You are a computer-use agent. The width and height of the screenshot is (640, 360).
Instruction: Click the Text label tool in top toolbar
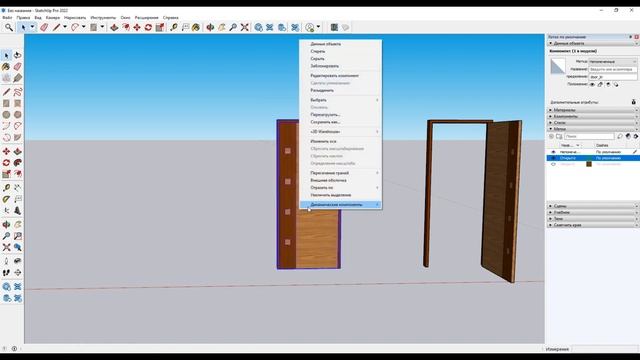185,27
